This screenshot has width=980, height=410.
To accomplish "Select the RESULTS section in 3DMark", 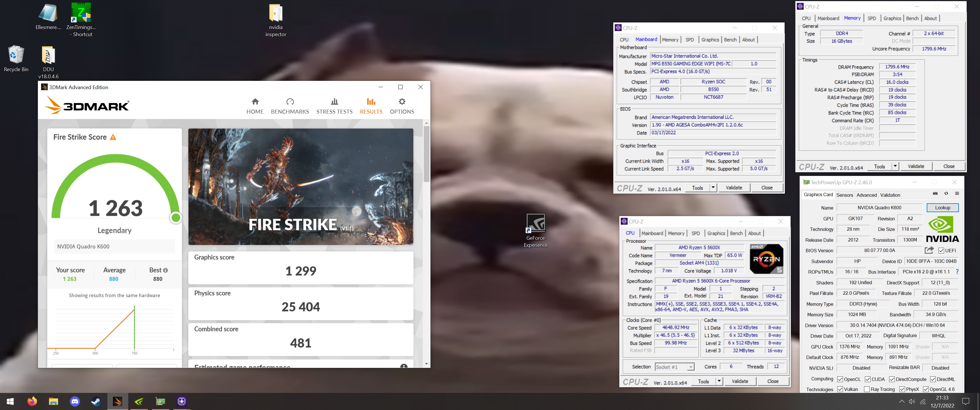I will click(371, 106).
